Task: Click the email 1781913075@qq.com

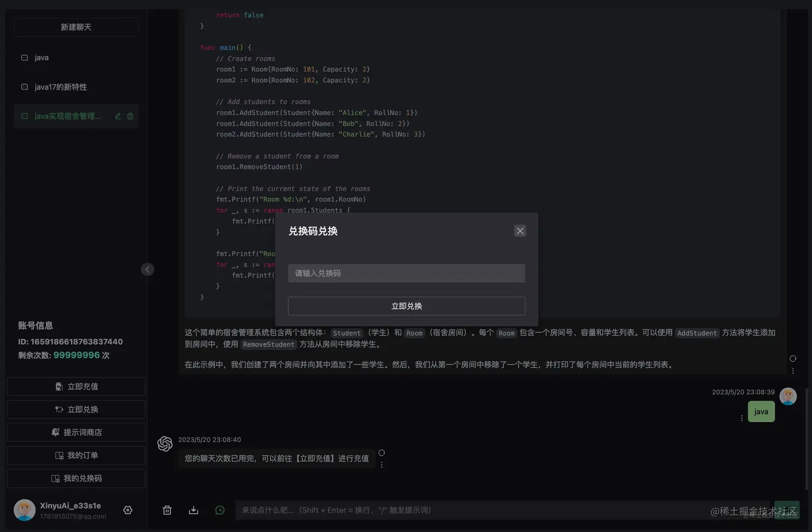Action: coord(73,516)
